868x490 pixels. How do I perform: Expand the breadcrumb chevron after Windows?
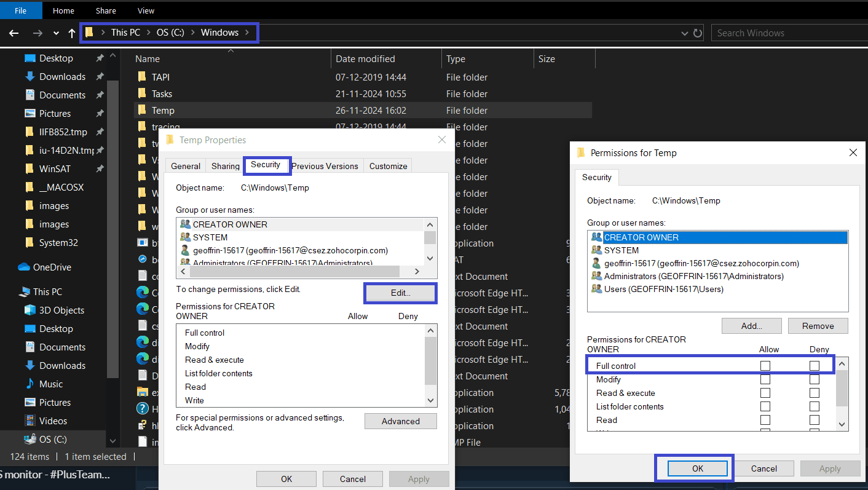pos(247,33)
